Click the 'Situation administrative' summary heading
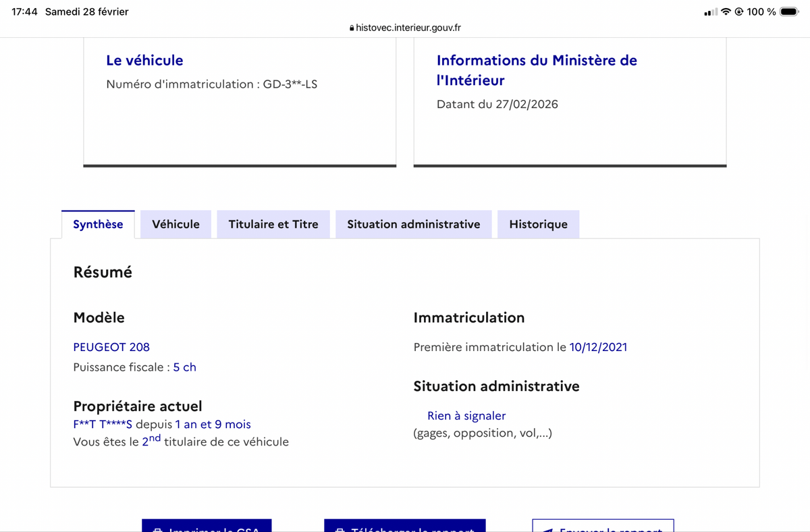 coord(496,386)
